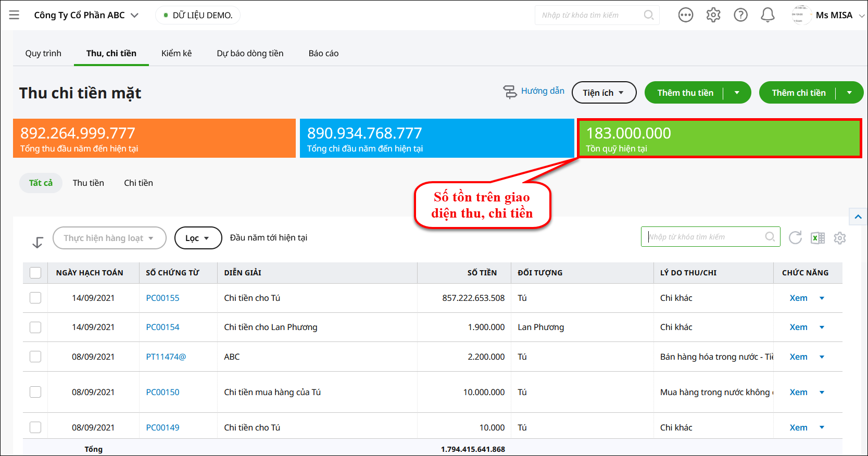Expand the Tiện ích utilities menu

(x=603, y=93)
